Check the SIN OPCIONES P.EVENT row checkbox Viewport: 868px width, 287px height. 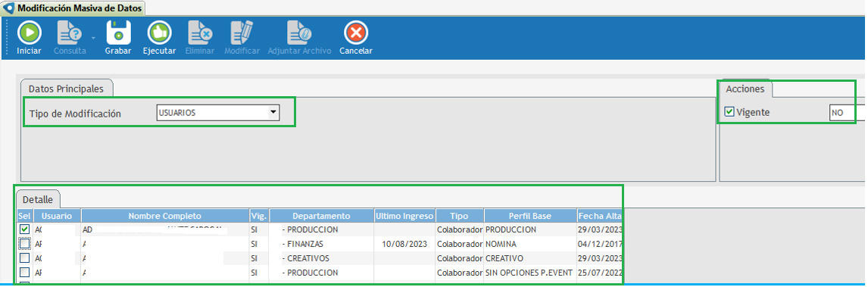pyautogui.click(x=25, y=272)
